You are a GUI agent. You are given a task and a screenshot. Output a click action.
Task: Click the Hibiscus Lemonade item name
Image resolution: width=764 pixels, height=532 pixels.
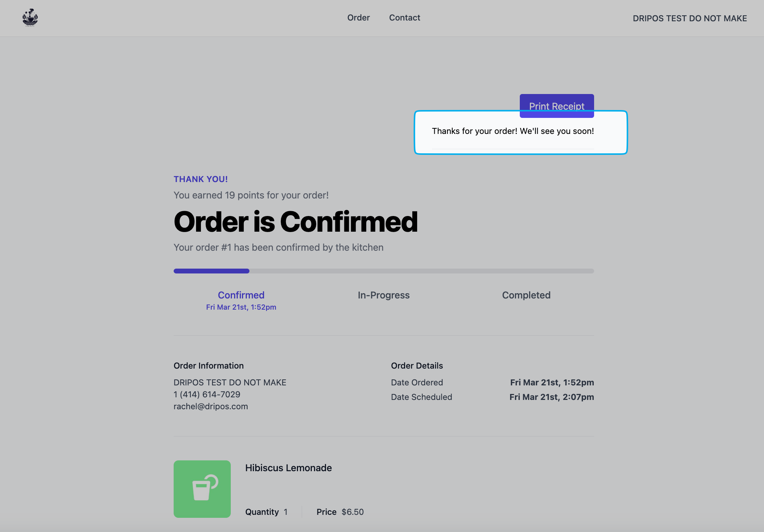point(288,468)
